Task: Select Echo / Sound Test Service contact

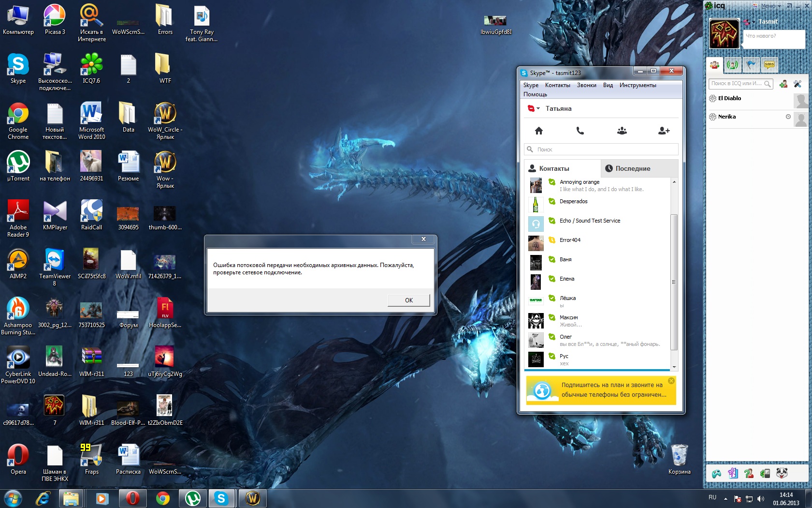Action: (598, 224)
